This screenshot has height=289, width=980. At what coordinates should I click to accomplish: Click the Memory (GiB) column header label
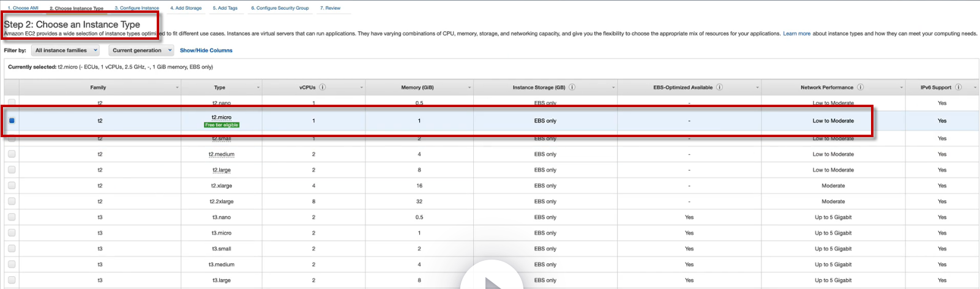pos(417,88)
